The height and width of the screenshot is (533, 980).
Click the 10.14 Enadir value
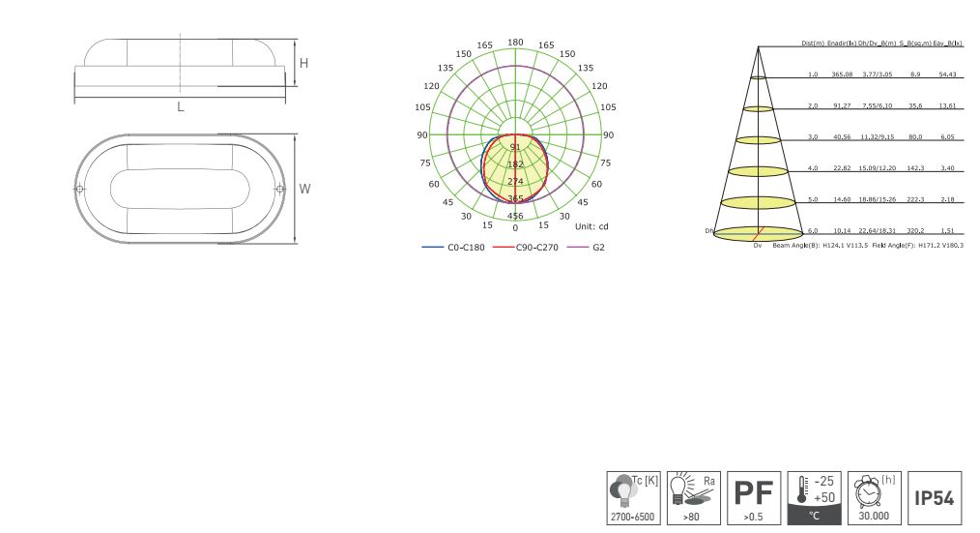[842, 231]
